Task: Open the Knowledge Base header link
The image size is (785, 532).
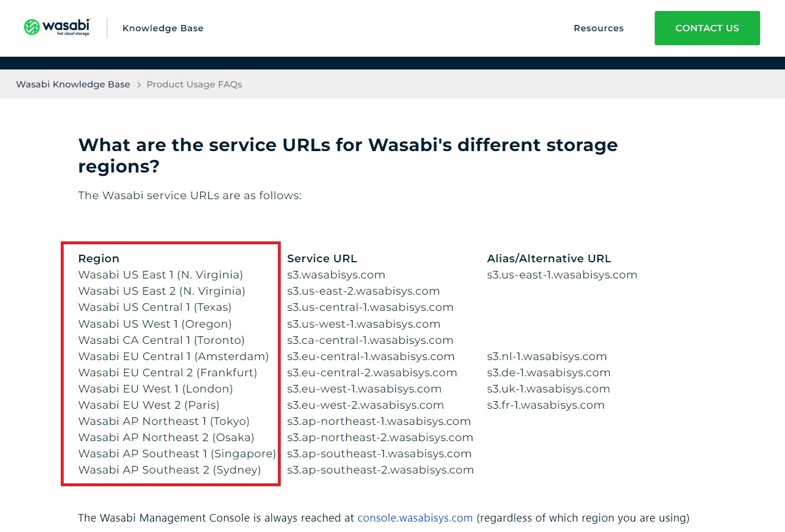Action: (x=163, y=28)
